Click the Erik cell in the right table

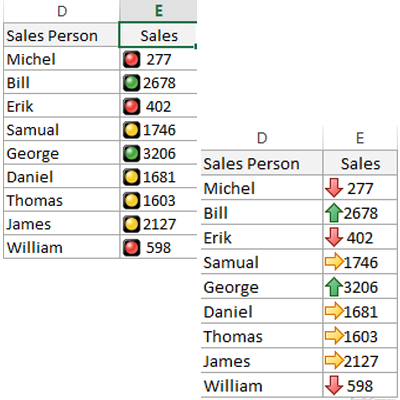pos(262,237)
